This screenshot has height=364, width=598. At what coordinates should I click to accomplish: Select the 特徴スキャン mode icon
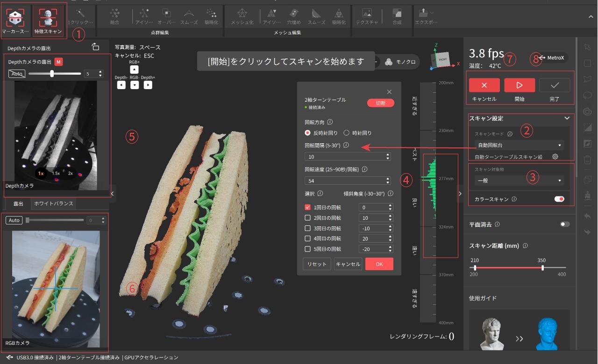click(48, 18)
